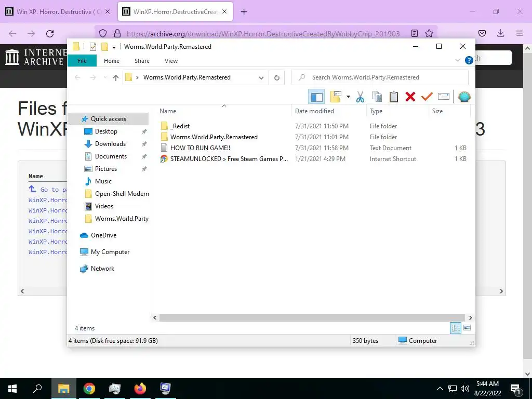532x399 pixels.
Task: Click the shell globe icon in toolbar
Action: 464,97
